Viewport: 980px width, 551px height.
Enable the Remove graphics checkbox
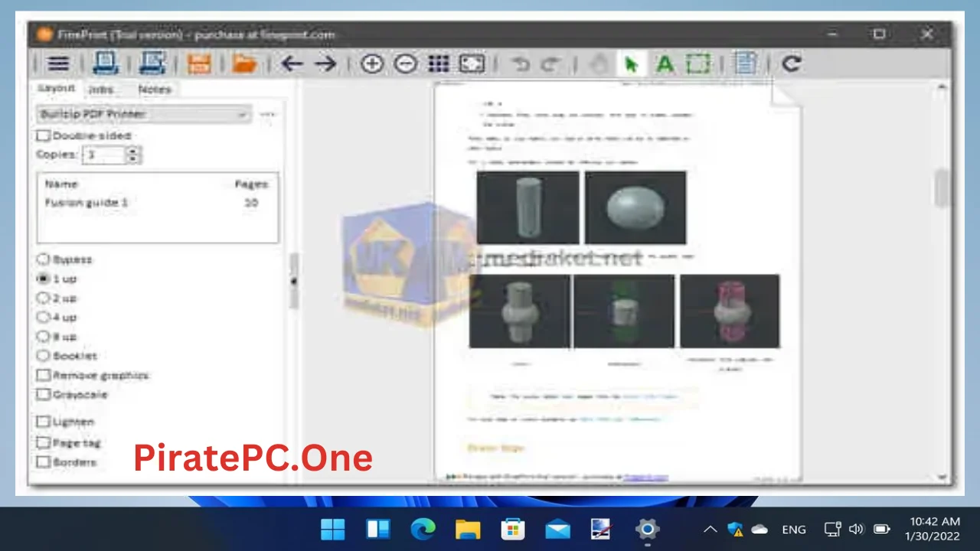pos(44,375)
